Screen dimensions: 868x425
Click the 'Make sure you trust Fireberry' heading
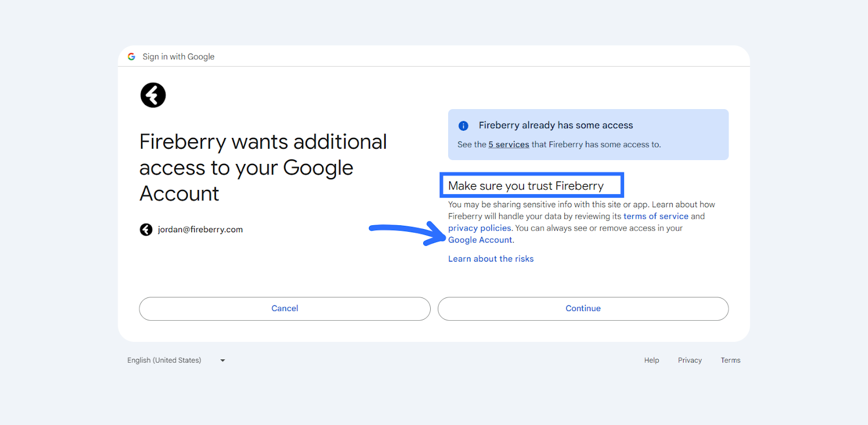pyautogui.click(x=526, y=186)
